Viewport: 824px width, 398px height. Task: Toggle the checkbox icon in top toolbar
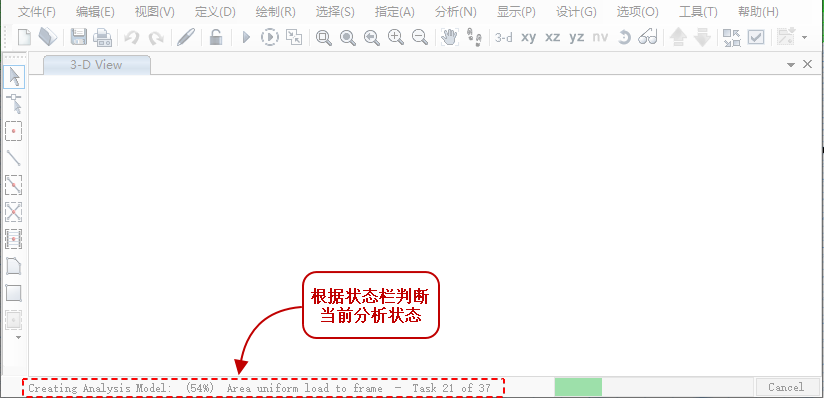pos(756,37)
